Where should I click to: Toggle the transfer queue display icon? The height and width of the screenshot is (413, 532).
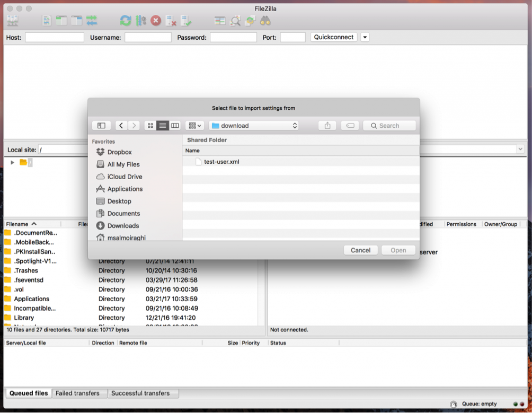(x=92, y=21)
